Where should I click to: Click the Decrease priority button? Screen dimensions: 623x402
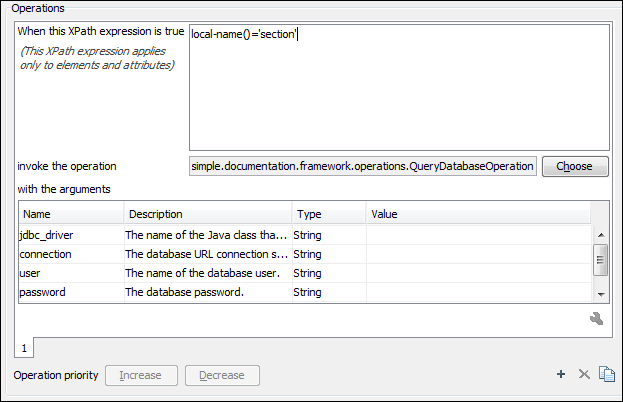click(222, 375)
